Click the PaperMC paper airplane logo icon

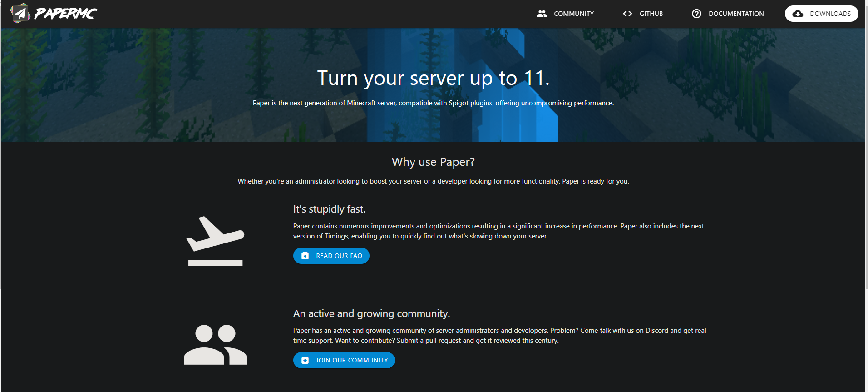point(20,14)
